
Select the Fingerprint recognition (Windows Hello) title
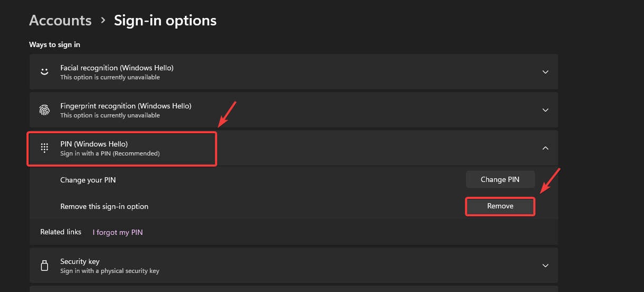(126, 106)
